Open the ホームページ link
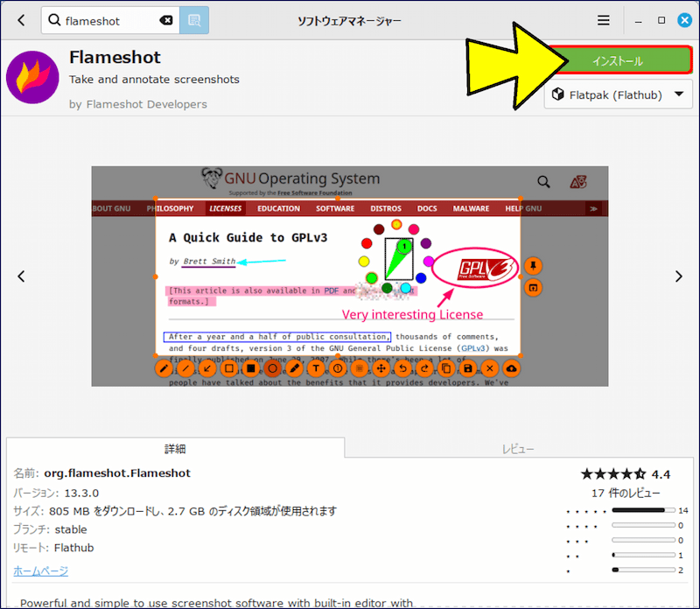Screen dimensions: 700x609 click(40, 570)
